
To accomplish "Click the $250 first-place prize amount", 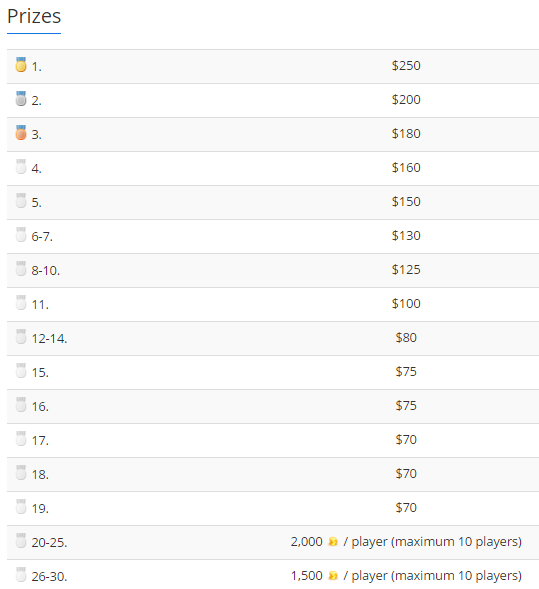I will (406, 66).
